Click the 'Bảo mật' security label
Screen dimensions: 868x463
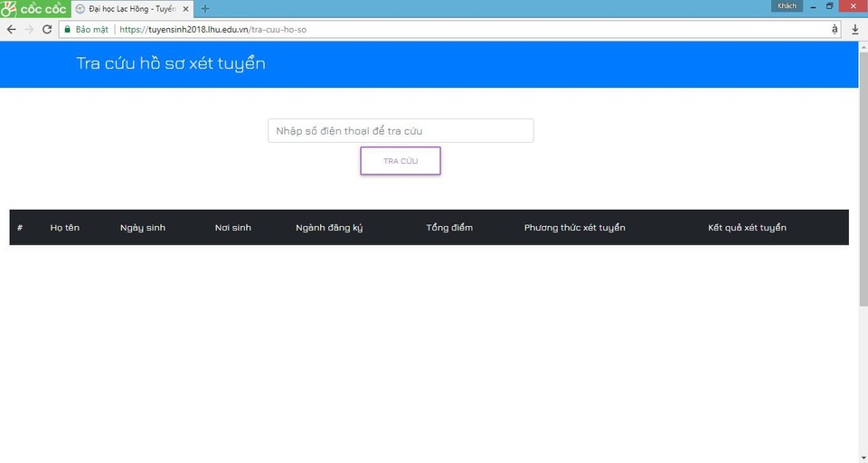[x=92, y=29]
